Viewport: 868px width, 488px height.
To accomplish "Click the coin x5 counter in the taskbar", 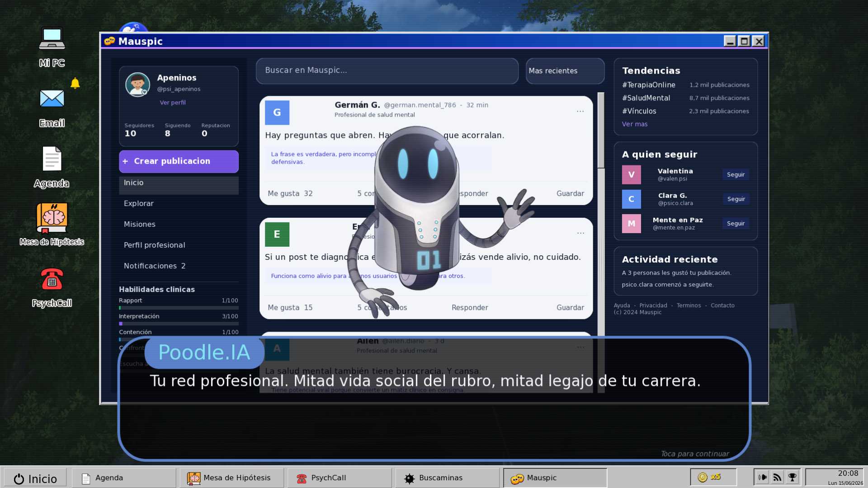I will [713, 477].
